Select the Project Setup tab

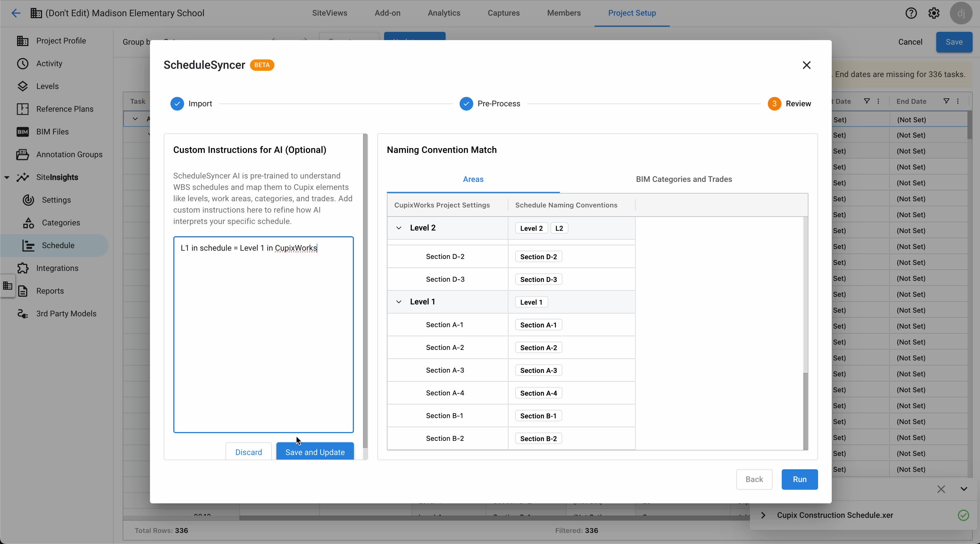[x=632, y=13]
